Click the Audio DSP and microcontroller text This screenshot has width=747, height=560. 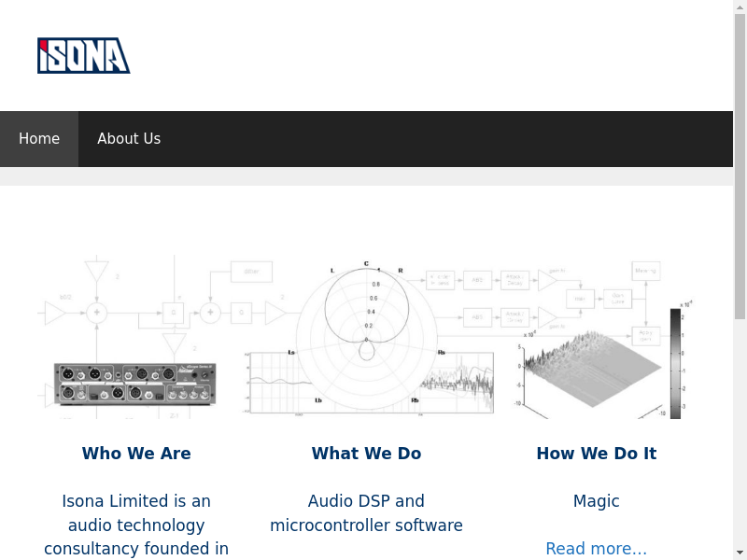(366, 513)
